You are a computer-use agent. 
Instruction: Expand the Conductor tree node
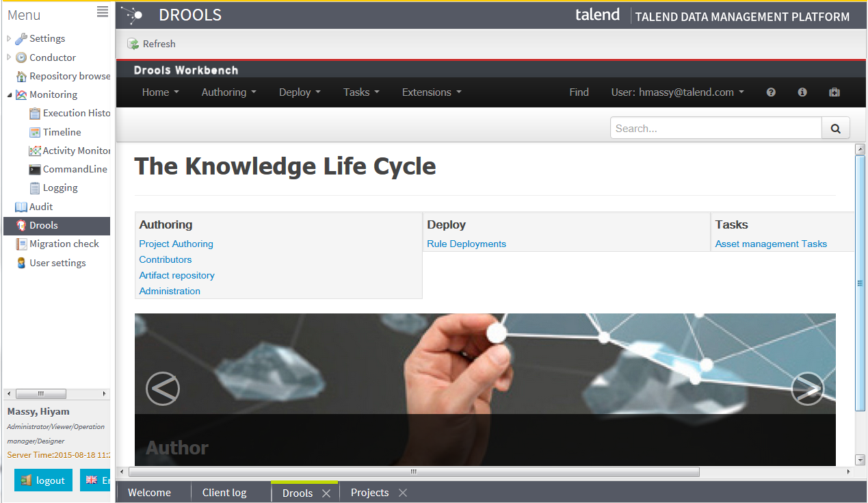pos(9,57)
